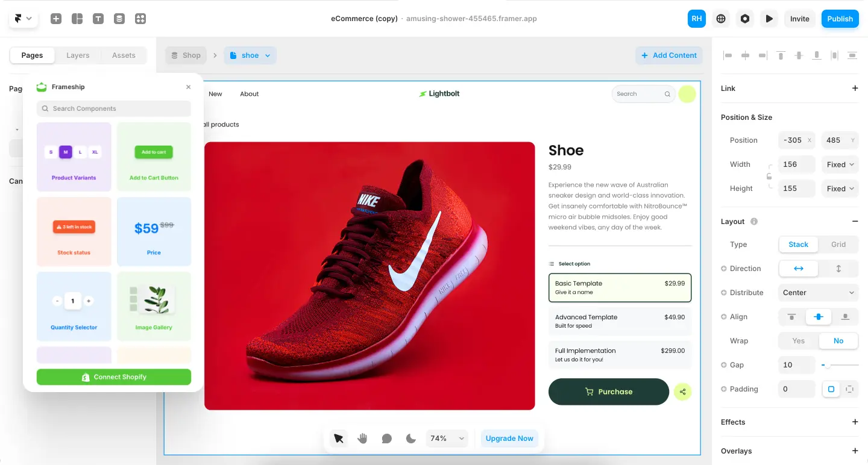Open the 74% zoom level dropdown

point(447,438)
